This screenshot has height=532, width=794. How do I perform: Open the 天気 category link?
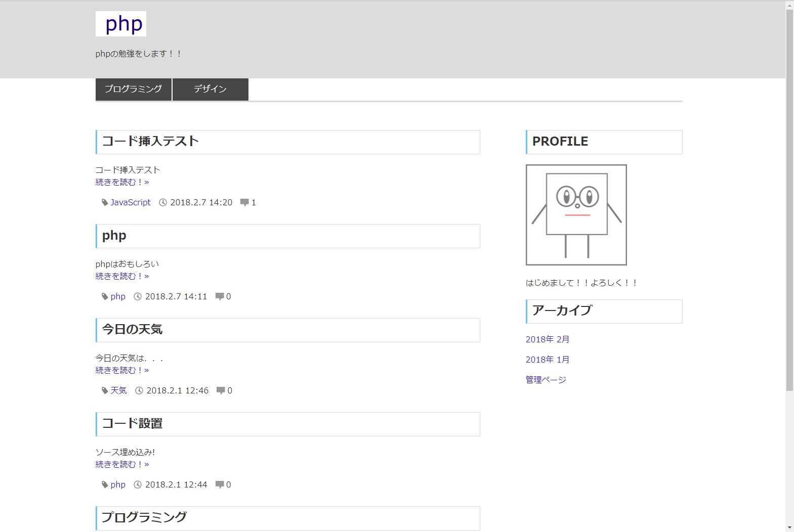click(x=118, y=390)
